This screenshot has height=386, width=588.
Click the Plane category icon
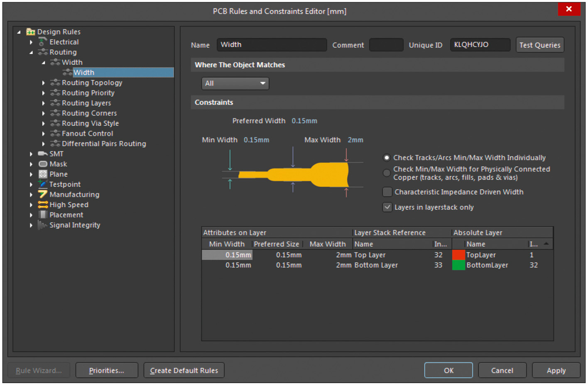(x=42, y=174)
